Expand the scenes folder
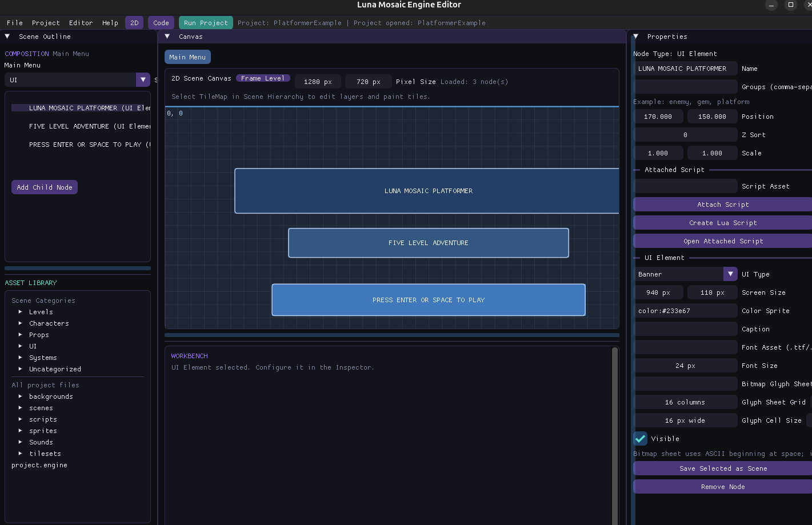Image resolution: width=812 pixels, height=525 pixels. (21, 408)
